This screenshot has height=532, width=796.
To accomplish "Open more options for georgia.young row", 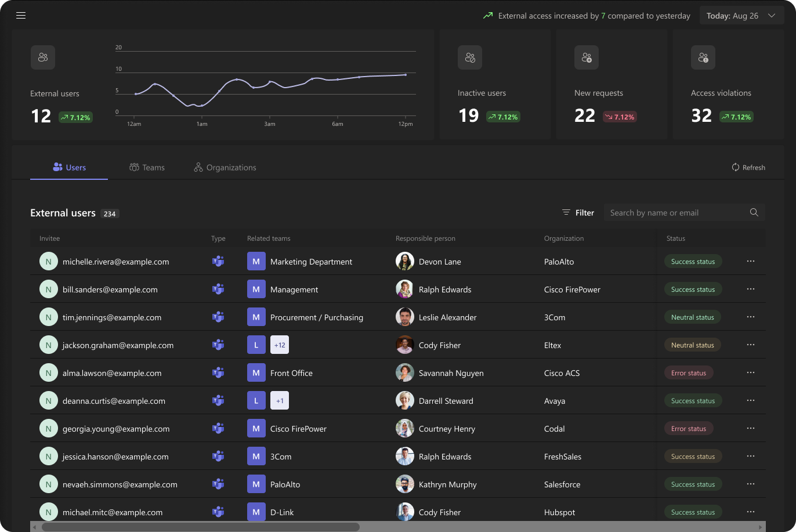I will (751, 429).
